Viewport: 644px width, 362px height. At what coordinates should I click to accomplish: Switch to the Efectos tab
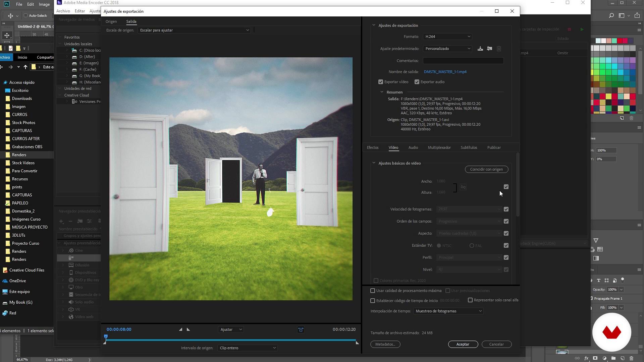[x=373, y=147]
